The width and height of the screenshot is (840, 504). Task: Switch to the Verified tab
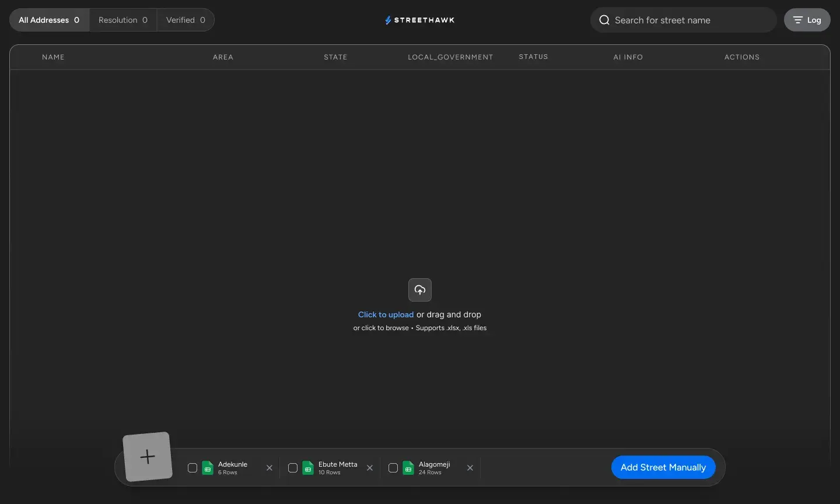[x=185, y=20]
